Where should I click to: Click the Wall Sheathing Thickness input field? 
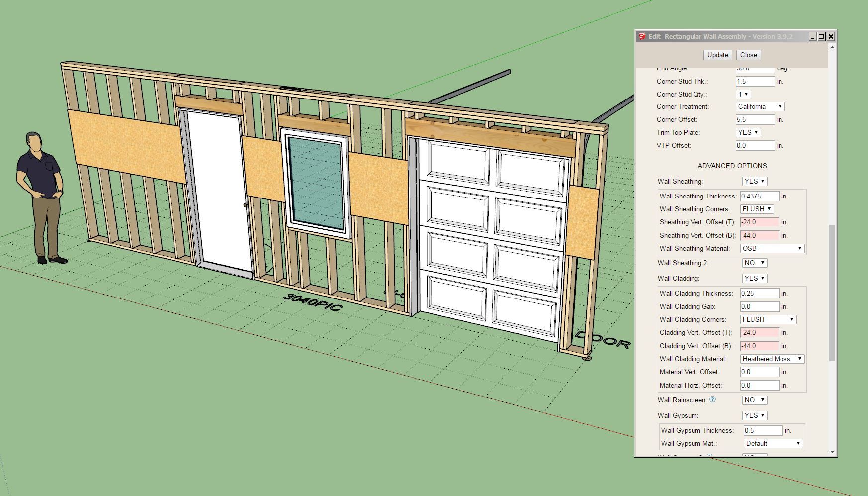pos(759,196)
